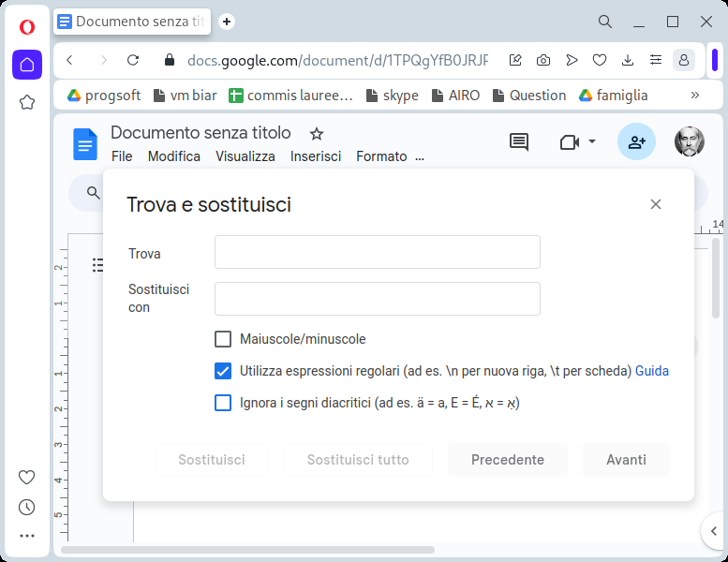Viewport: 728px width, 562px height.
Task: Open Opera history clock in sidebar
Action: click(26, 507)
